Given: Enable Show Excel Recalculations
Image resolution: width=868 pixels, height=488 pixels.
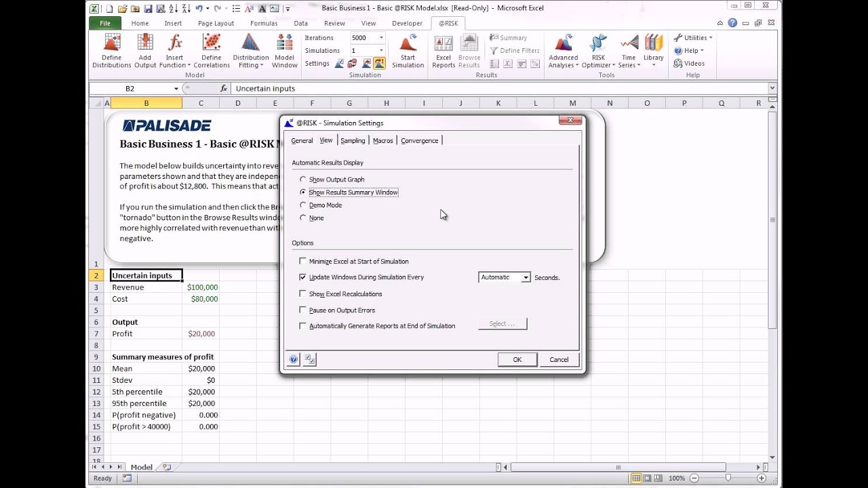Looking at the screenshot, I should (303, 294).
